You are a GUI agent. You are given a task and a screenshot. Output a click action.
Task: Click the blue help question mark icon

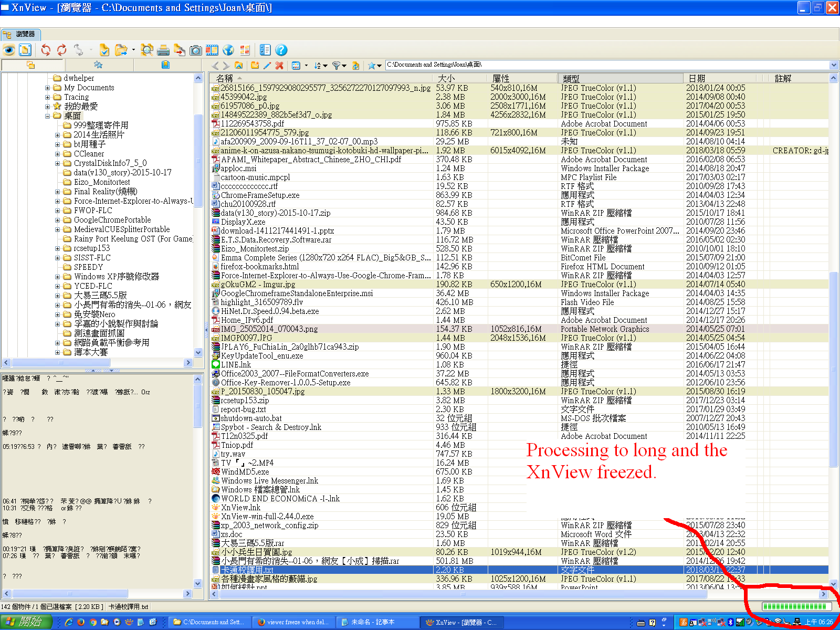281,50
